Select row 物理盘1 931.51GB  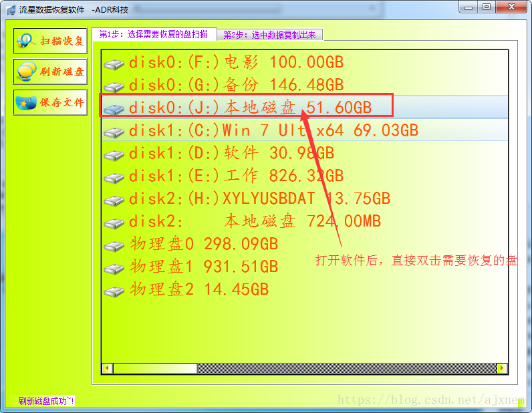point(305,267)
